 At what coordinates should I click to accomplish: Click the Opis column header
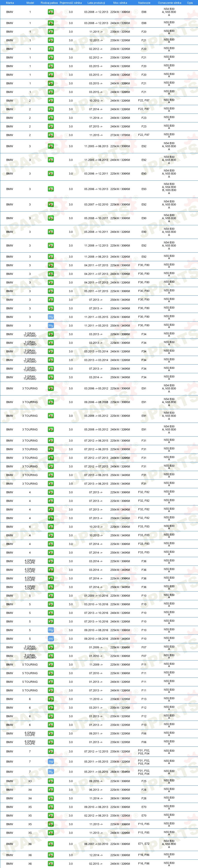point(190,3)
